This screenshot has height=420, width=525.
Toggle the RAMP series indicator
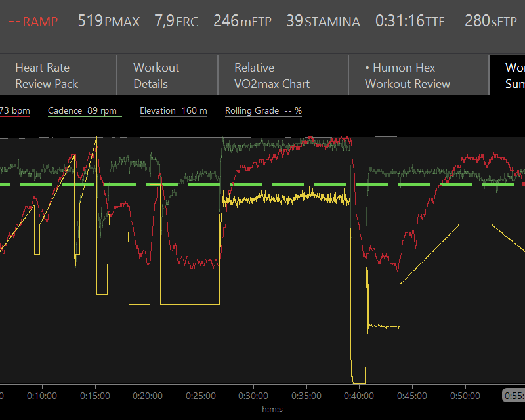tap(33, 21)
